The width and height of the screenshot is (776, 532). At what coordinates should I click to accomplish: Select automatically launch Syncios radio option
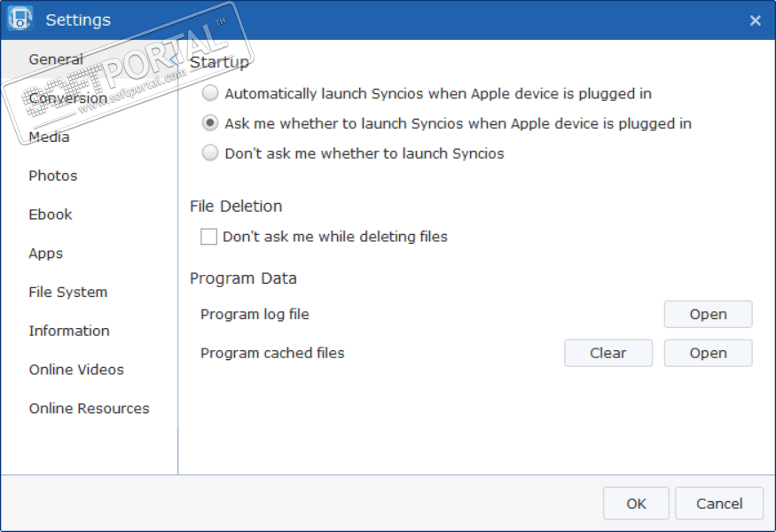[210, 93]
